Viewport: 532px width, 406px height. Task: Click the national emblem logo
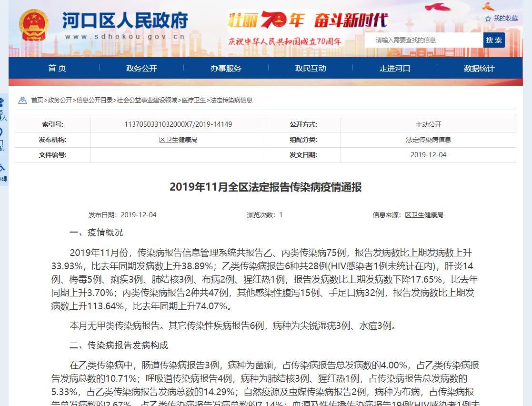(x=34, y=25)
